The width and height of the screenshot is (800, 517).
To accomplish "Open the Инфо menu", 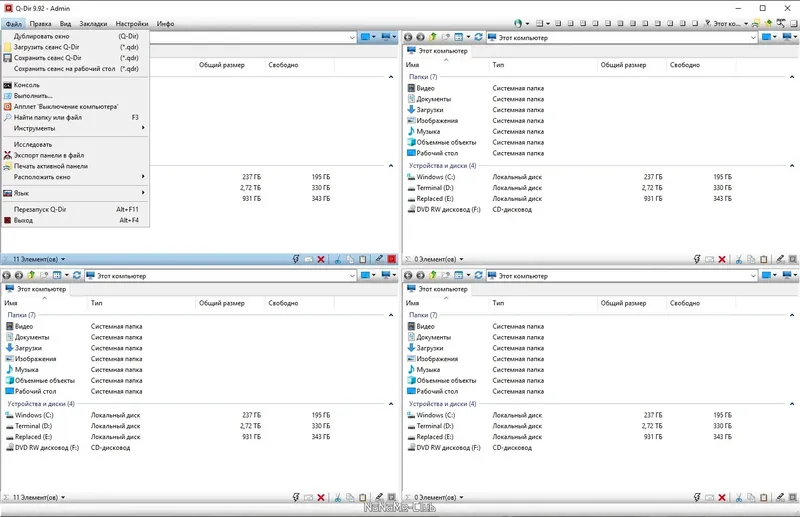I will point(165,23).
